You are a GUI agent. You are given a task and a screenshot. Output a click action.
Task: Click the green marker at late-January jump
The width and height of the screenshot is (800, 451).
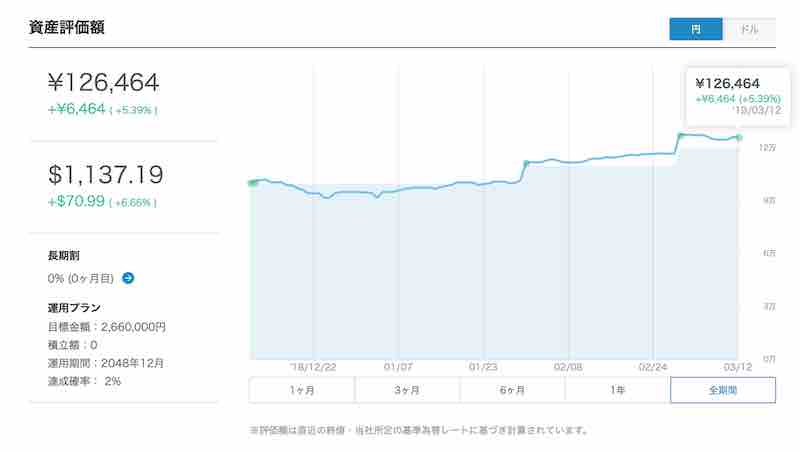click(527, 162)
